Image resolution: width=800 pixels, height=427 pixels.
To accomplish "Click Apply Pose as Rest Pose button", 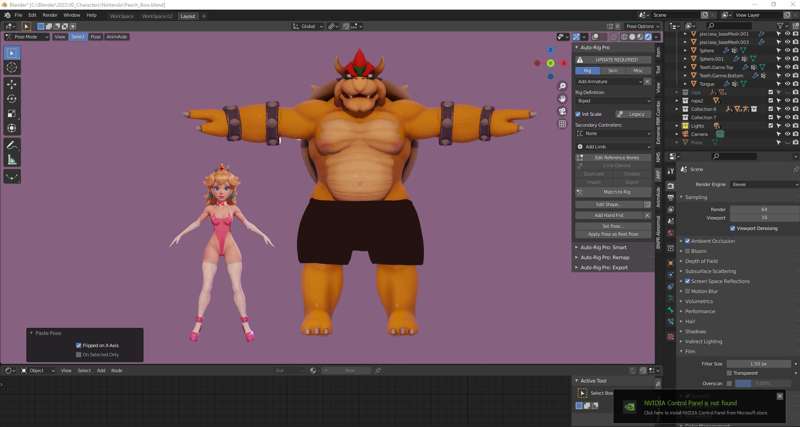I will pos(613,234).
